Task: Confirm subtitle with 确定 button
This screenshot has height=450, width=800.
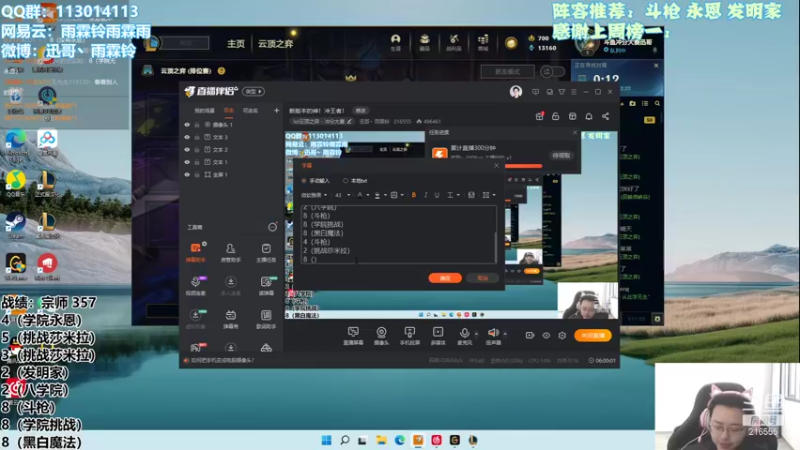Action: pyautogui.click(x=445, y=278)
